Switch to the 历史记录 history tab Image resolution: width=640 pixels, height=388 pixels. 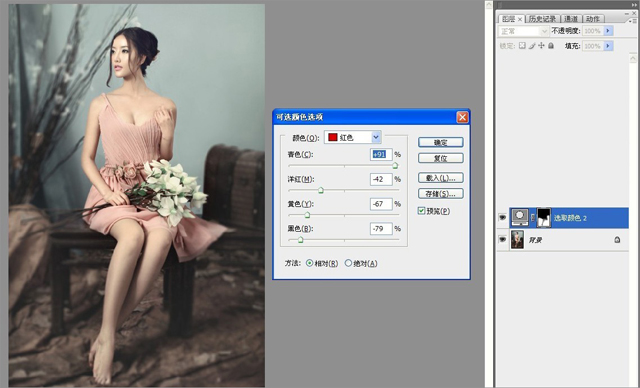(542, 19)
